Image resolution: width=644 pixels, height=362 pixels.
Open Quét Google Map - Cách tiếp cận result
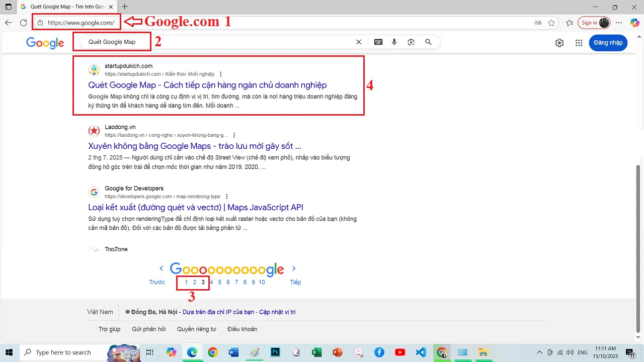click(207, 85)
